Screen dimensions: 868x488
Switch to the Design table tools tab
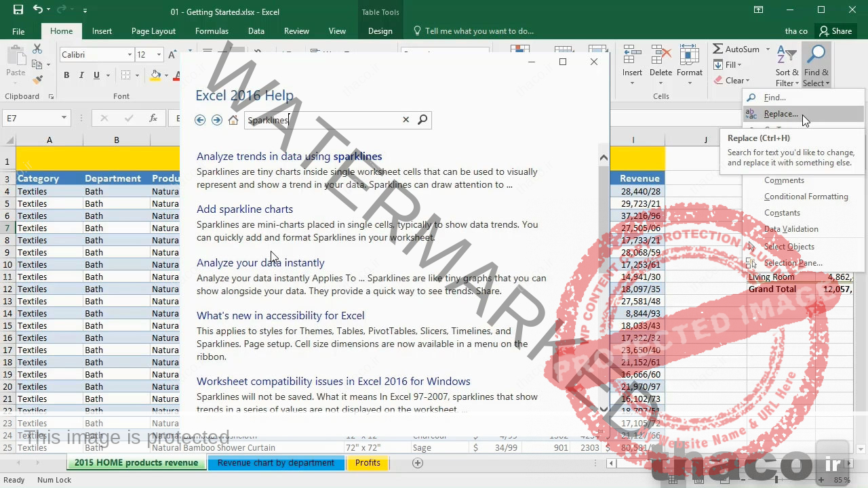click(380, 31)
